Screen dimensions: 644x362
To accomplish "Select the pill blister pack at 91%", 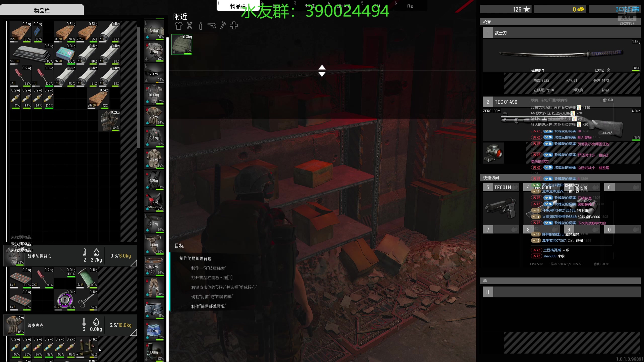I will click(21, 300).
